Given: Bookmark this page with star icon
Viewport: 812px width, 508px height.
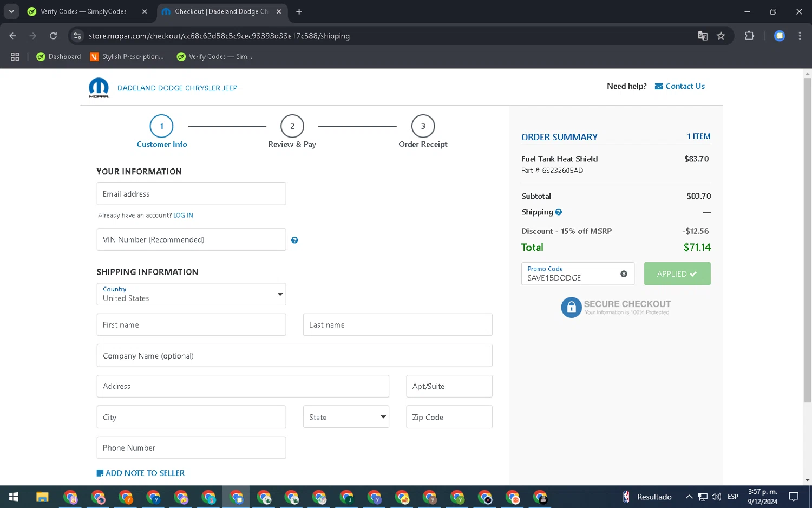Looking at the screenshot, I should (721, 36).
